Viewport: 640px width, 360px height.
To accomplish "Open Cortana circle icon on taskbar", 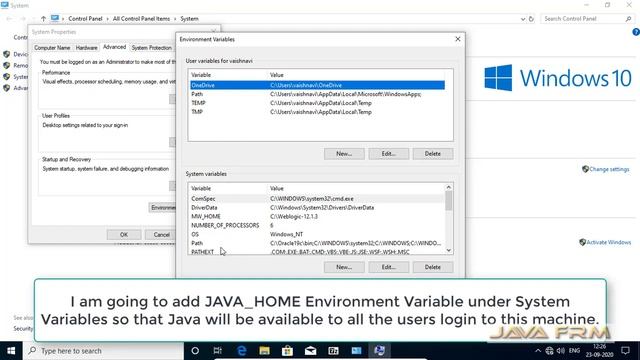I will tap(195, 351).
